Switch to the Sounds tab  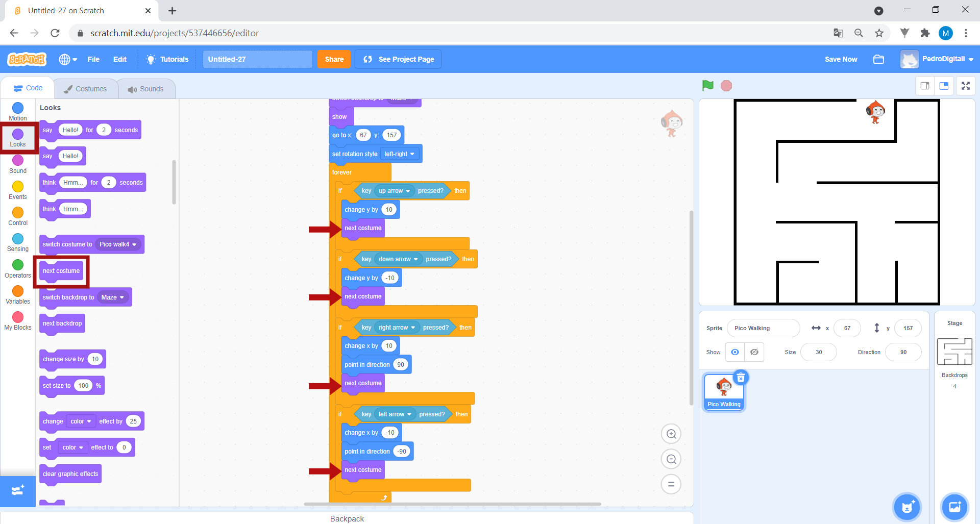click(146, 89)
